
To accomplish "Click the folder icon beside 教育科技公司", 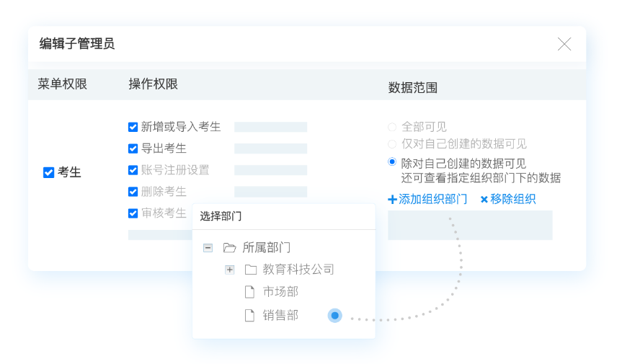I will (x=251, y=270).
